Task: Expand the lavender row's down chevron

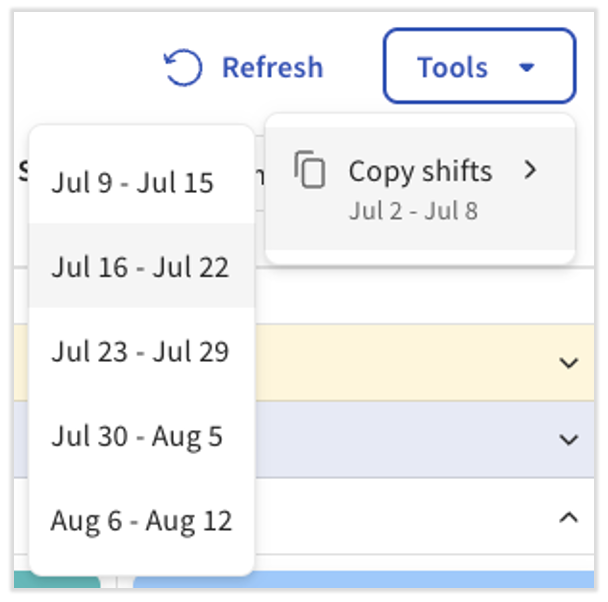Action: [568, 439]
